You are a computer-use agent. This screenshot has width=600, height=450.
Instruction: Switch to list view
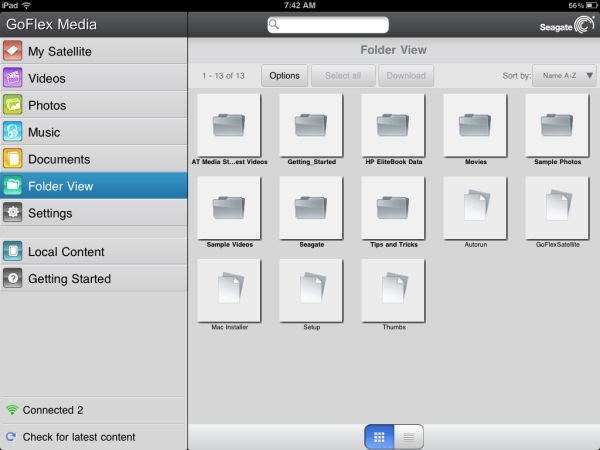[x=409, y=437]
